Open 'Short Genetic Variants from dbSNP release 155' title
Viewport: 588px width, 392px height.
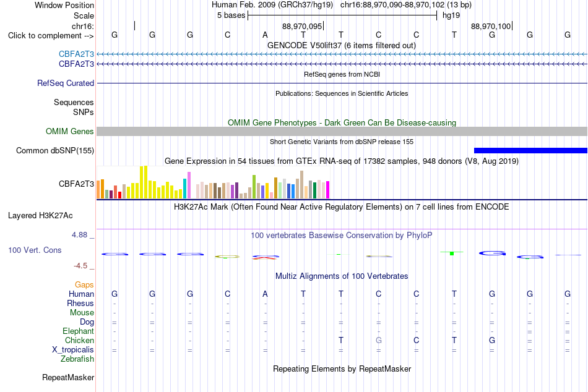342,142
